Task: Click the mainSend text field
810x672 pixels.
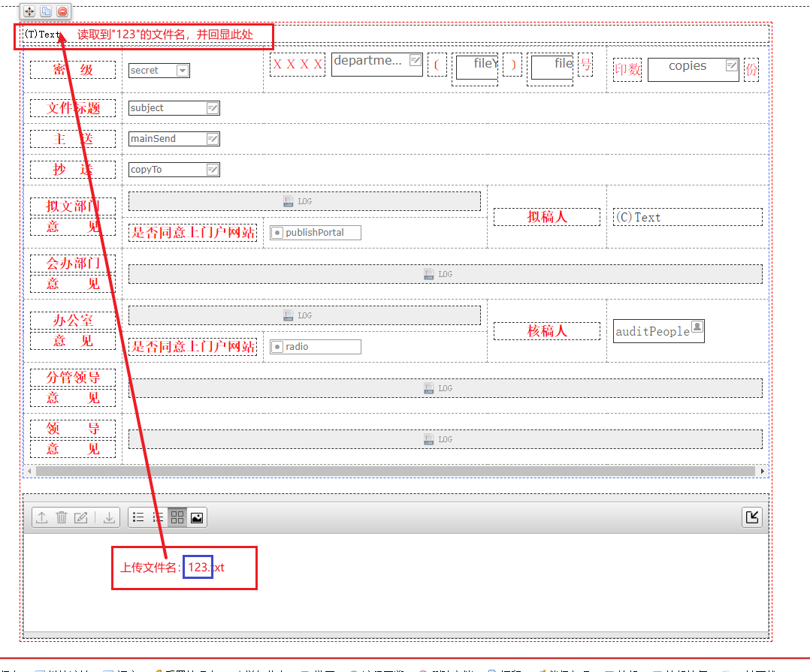Action: pos(174,139)
